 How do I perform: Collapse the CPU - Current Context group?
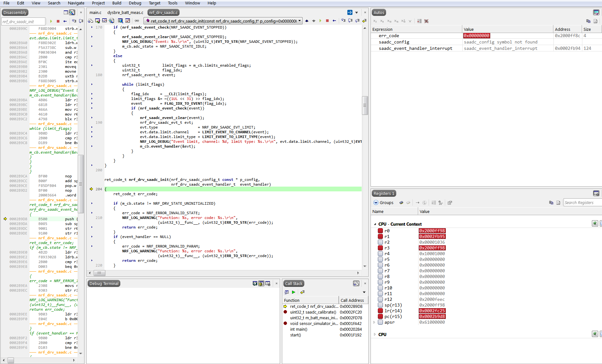point(375,224)
